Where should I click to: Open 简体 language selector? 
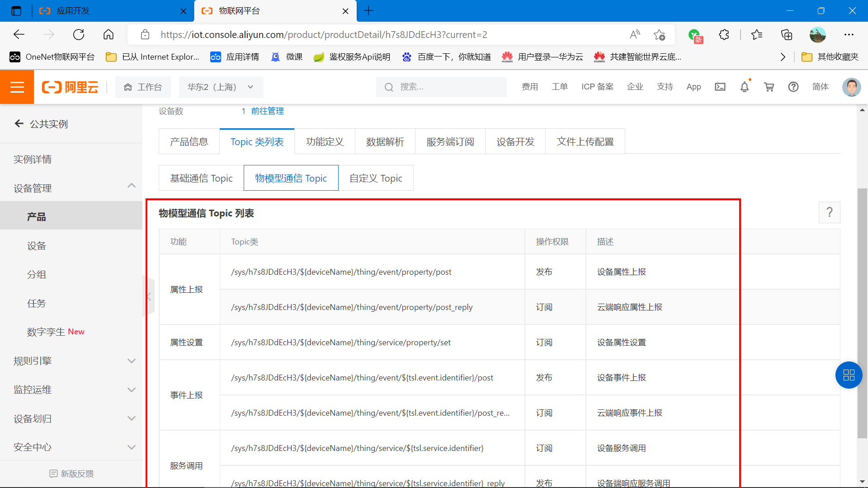[x=820, y=87]
